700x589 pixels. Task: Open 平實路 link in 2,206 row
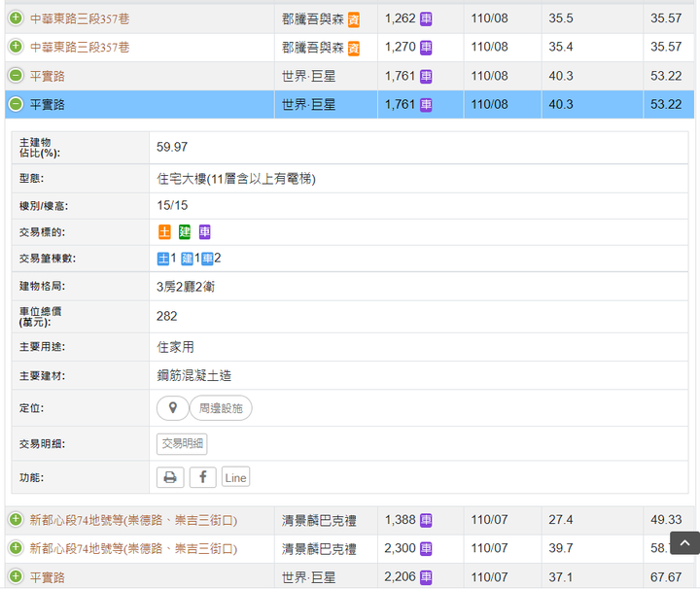click(48, 577)
